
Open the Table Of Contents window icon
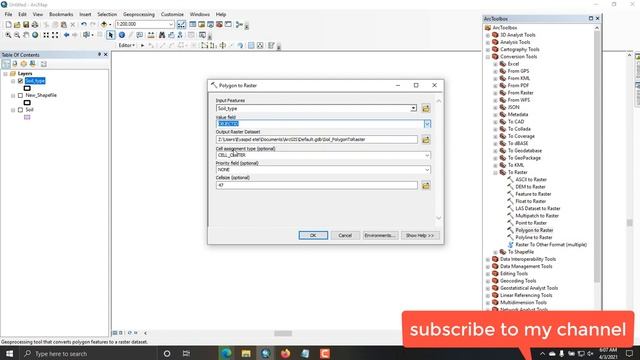click(193, 24)
